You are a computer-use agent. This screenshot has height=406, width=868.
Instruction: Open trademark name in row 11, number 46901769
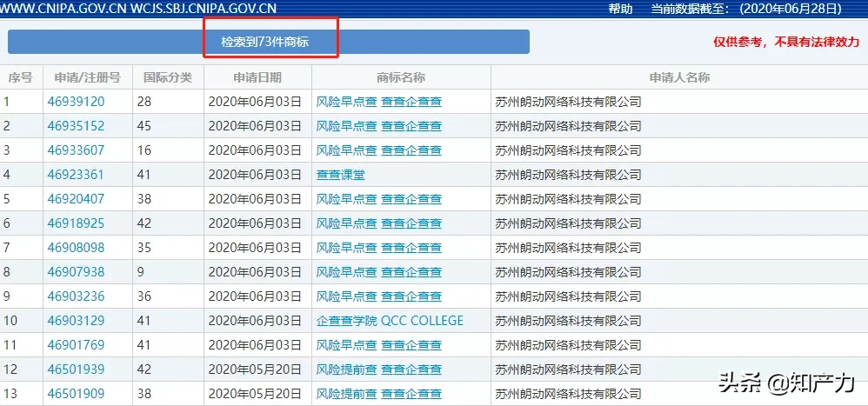coord(378,345)
